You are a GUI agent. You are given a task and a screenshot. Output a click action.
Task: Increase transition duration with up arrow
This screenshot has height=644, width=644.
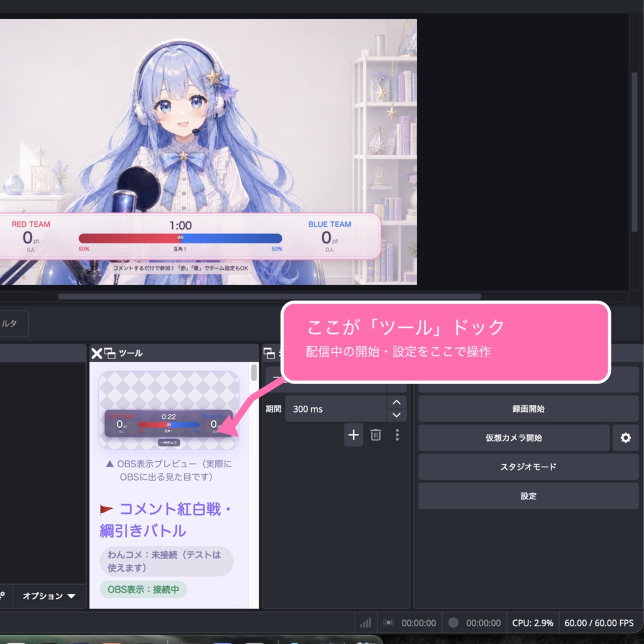[396, 402]
